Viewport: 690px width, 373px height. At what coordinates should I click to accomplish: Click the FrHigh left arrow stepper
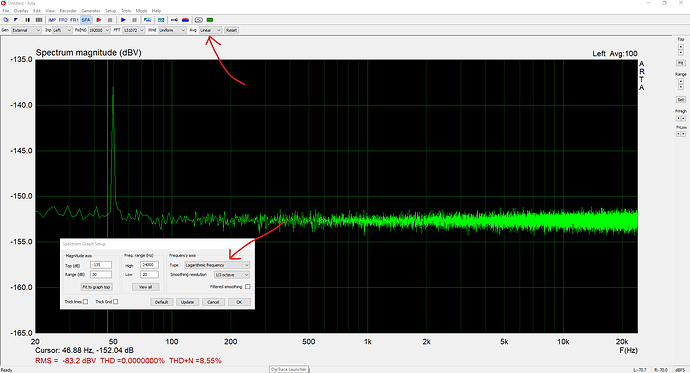click(679, 118)
